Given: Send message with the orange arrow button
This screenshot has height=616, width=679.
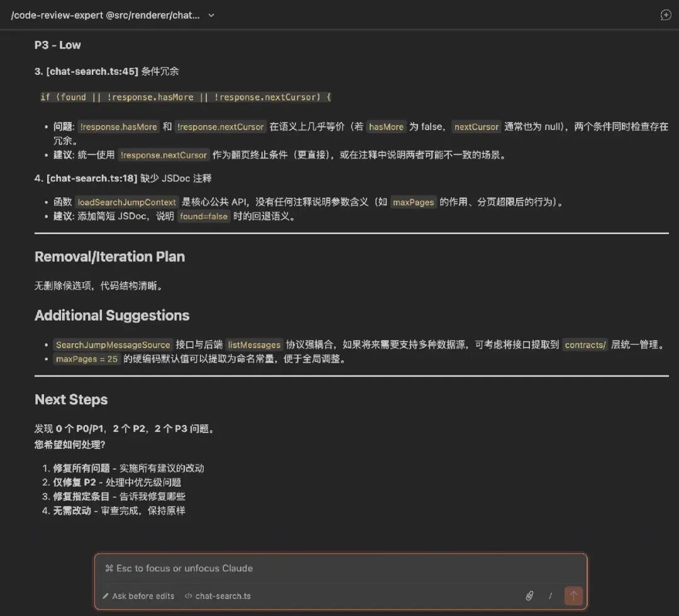Looking at the screenshot, I should (573, 596).
